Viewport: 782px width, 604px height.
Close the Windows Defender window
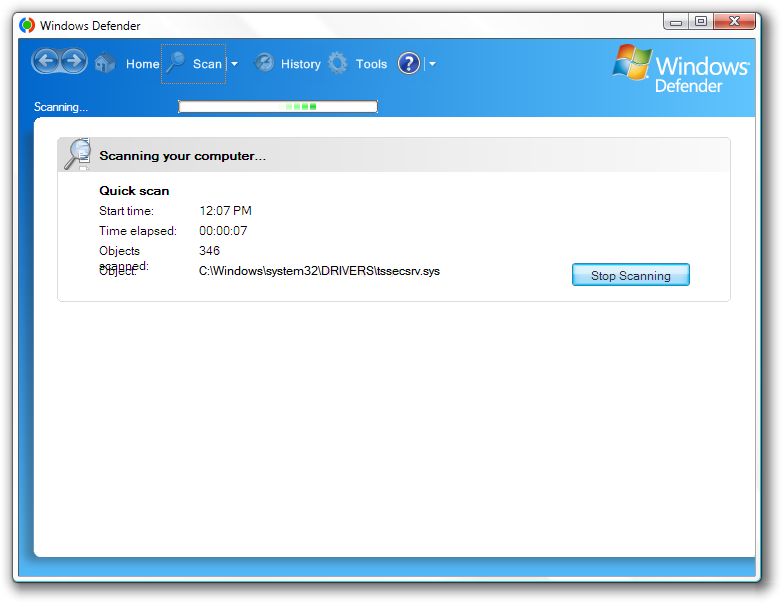(735, 21)
